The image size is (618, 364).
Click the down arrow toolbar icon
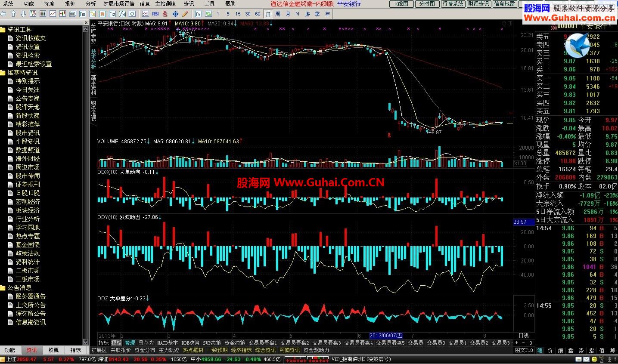click(x=23, y=14)
